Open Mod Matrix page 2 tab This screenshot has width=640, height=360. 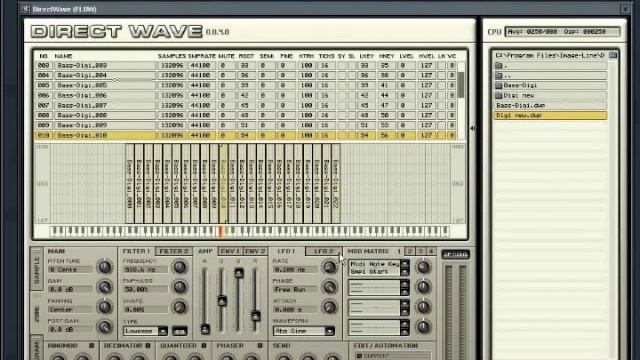click(x=410, y=251)
